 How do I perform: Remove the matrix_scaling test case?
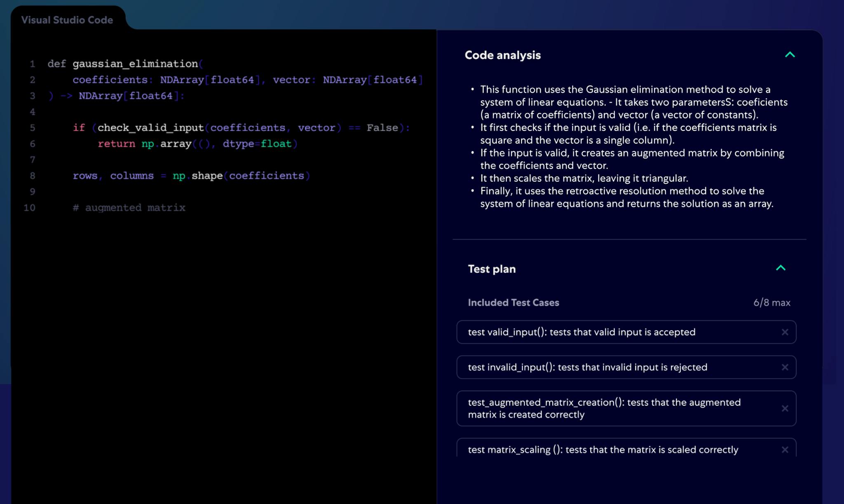(785, 450)
